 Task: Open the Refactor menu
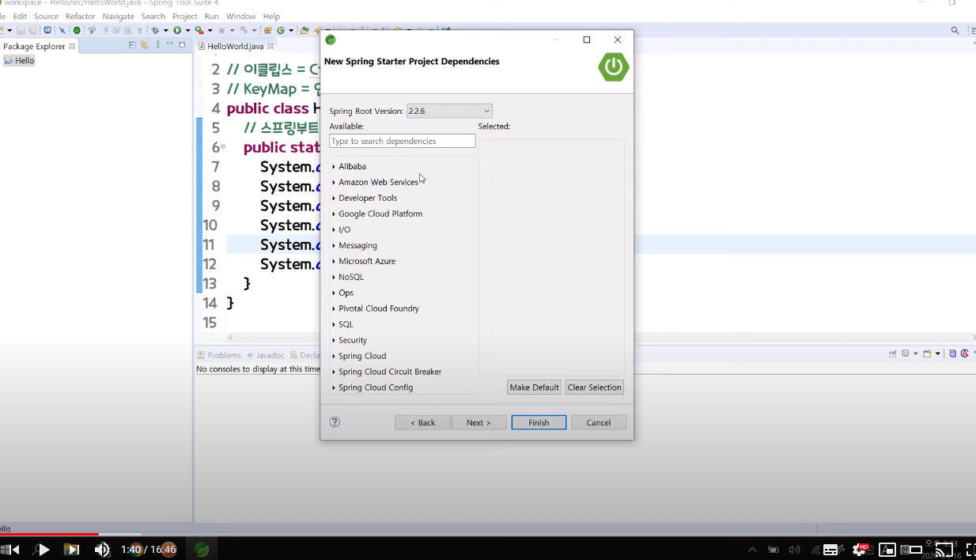coord(81,16)
